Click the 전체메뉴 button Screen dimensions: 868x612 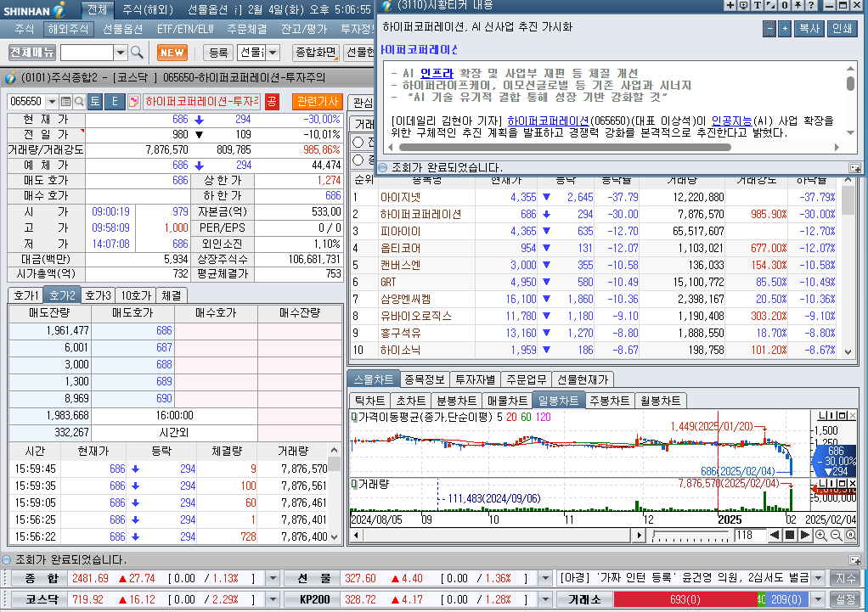tap(32, 53)
